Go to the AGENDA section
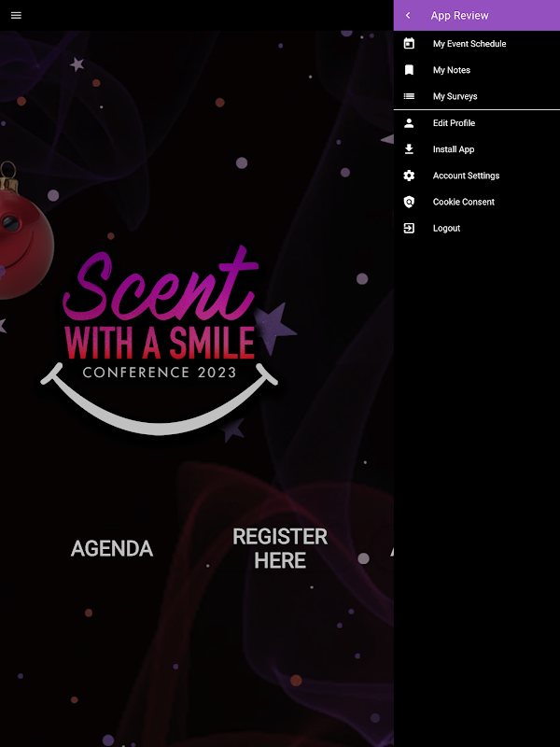The image size is (560, 747). pyautogui.click(x=112, y=548)
